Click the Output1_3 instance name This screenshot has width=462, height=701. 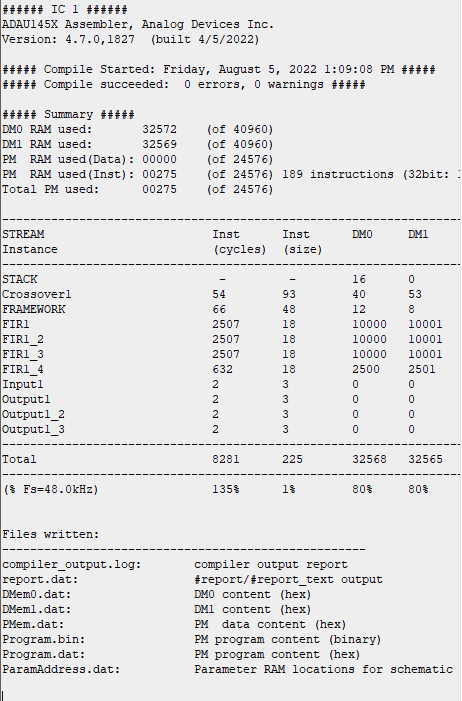[x=33, y=429]
